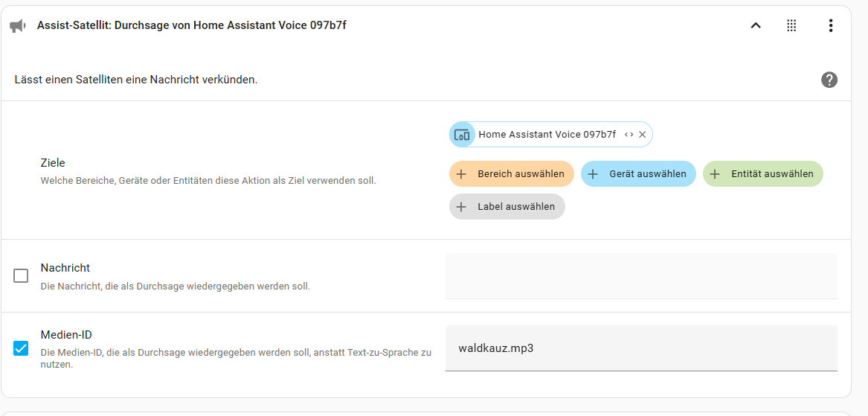Open help via the question mark icon
868x416 pixels.
[829, 80]
